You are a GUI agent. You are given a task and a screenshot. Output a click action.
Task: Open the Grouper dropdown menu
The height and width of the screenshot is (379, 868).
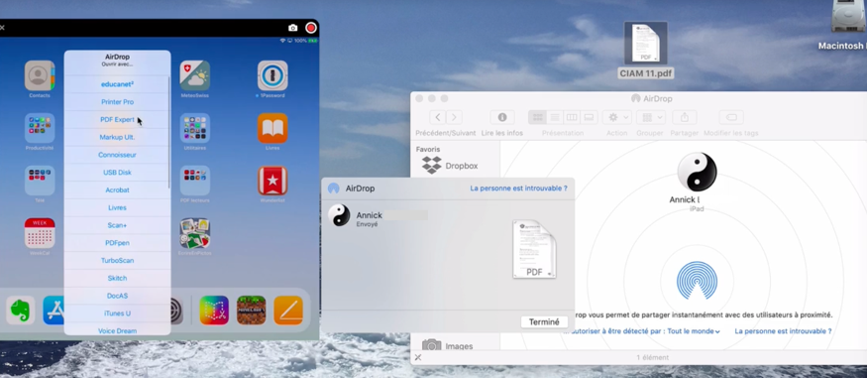coord(650,117)
